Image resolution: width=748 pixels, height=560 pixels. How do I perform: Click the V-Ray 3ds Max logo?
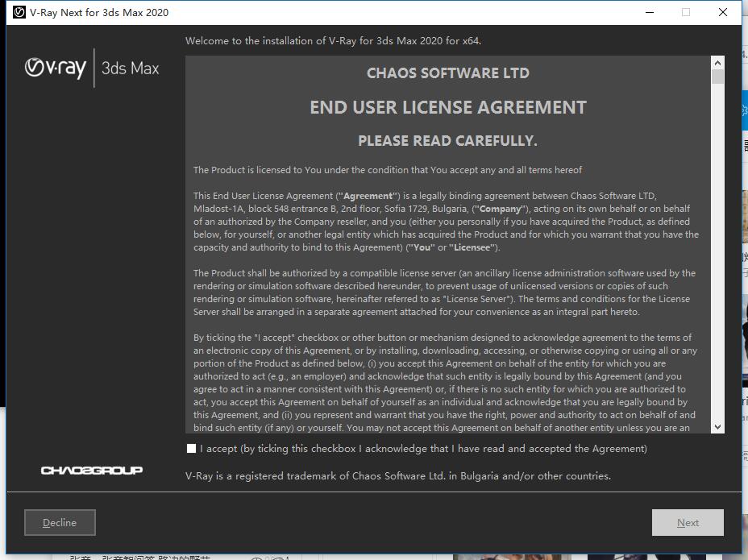[x=92, y=68]
